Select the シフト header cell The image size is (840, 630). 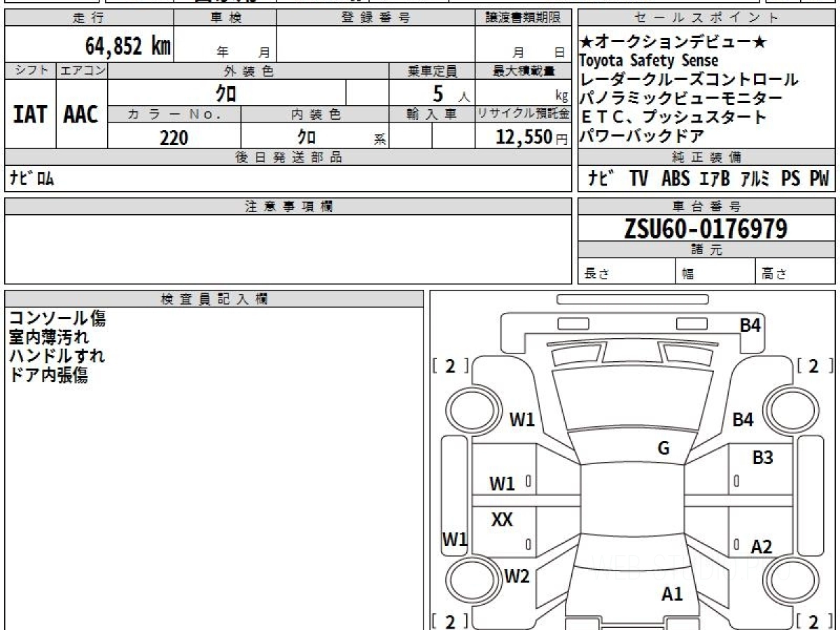(x=30, y=71)
